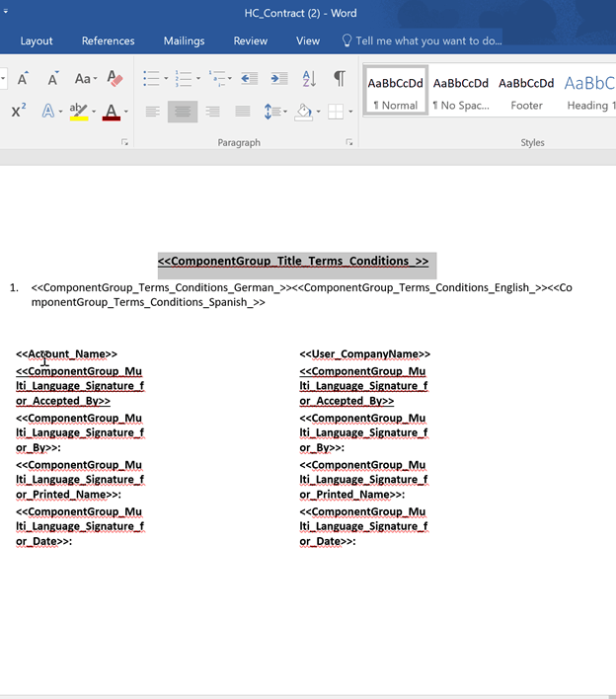Click ComponentGroup_Title_Terms_Conditions heading
Screen dimensions: 616x699
click(293, 262)
